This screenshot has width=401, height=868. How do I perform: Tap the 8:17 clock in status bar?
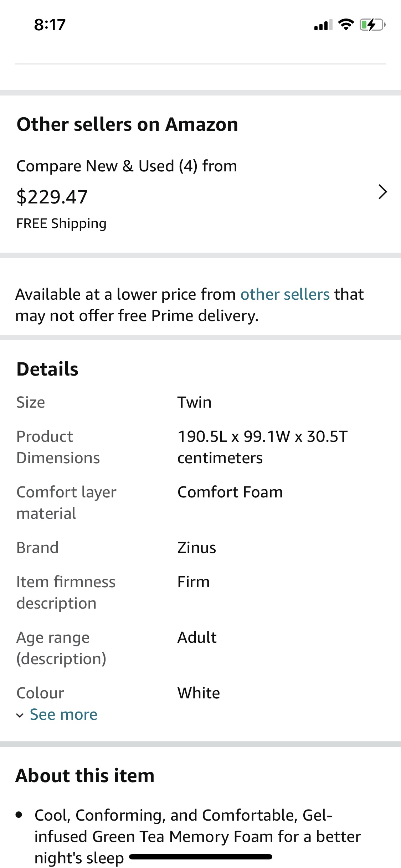pyautogui.click(x=50, y=25)
